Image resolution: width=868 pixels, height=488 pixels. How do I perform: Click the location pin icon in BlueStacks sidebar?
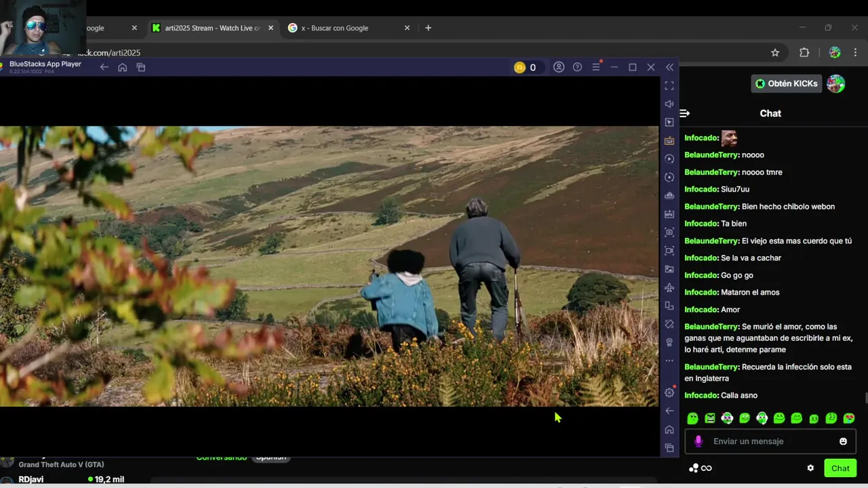(x=669, y=342)
